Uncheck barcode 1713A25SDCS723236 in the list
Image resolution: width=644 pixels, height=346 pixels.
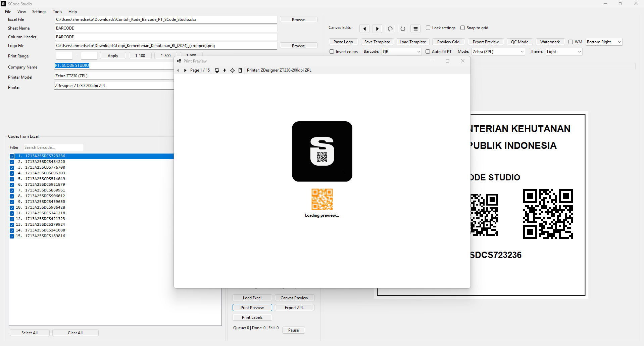pyautogui.click(x=12, y=156)
